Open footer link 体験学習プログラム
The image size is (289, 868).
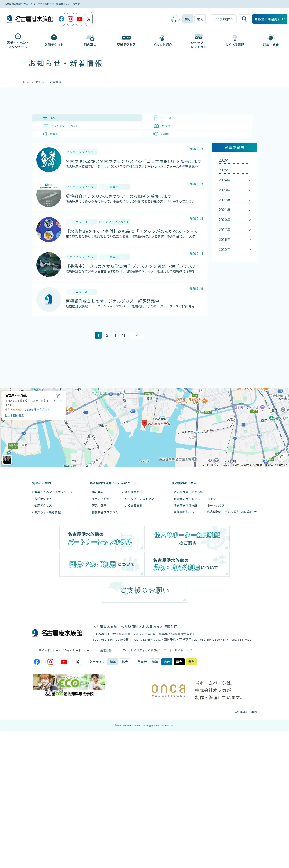tap(105, 512)
